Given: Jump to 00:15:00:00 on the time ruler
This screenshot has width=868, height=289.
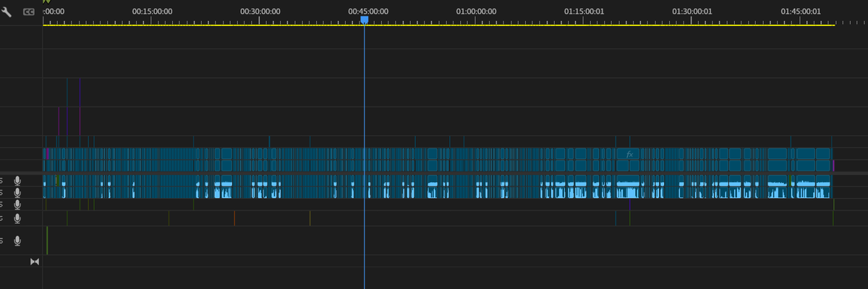Looking at the screenshot, I should click(152, 12).
